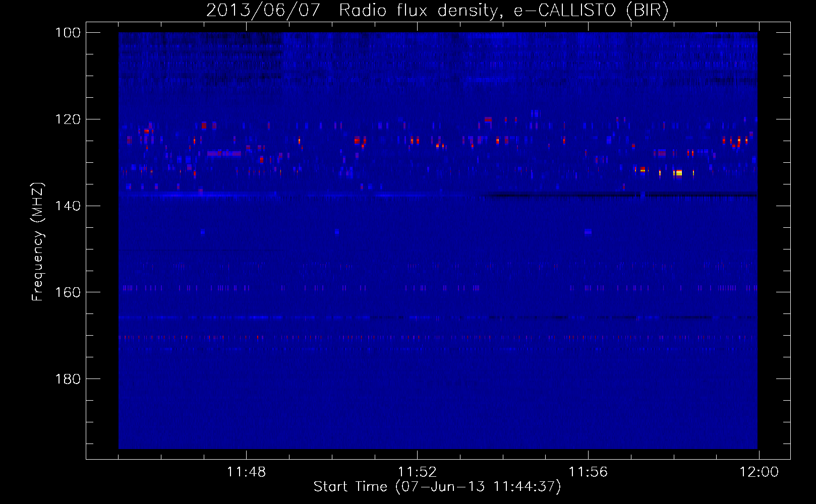816x504 pixels.
Task: Click the 120 frequency tick label
Action: 68,119
